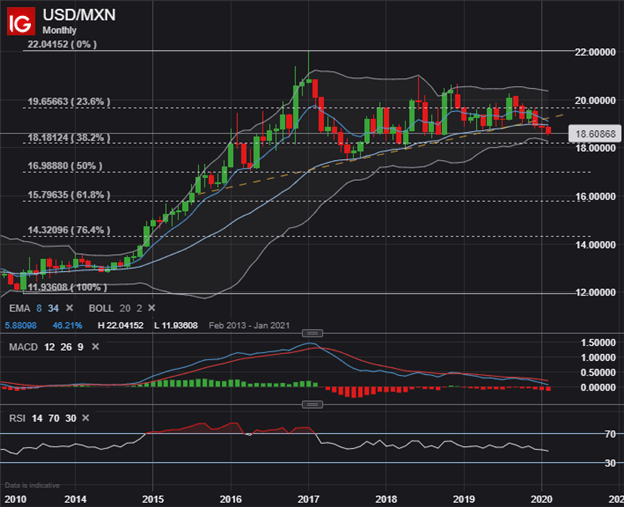Screen dimensions: 624x507
Task: Select the MACD indicator label
Action: (23, 347)
